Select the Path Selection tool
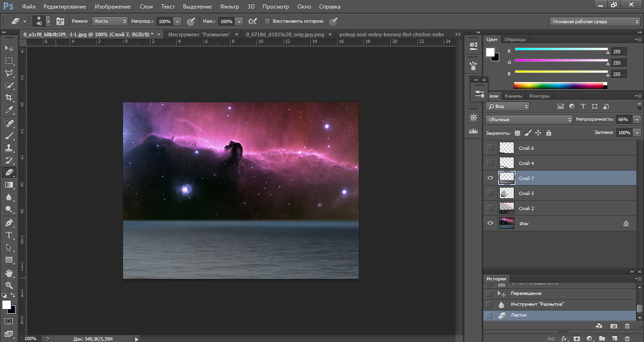 click(x=8, y=247)
